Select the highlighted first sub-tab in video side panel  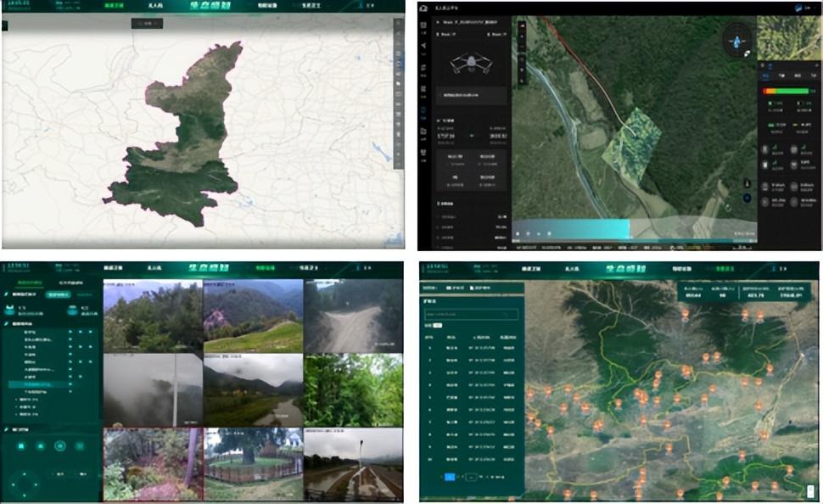pyautogui.click(x=30, y=283)
